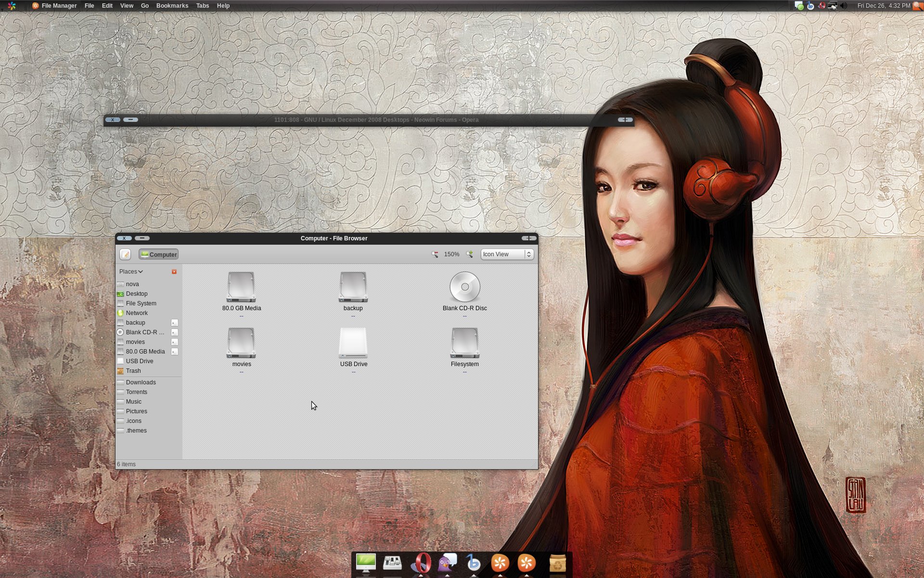Click the zoom out magnifier icon
Screen dimensions: 924x578
435,254
